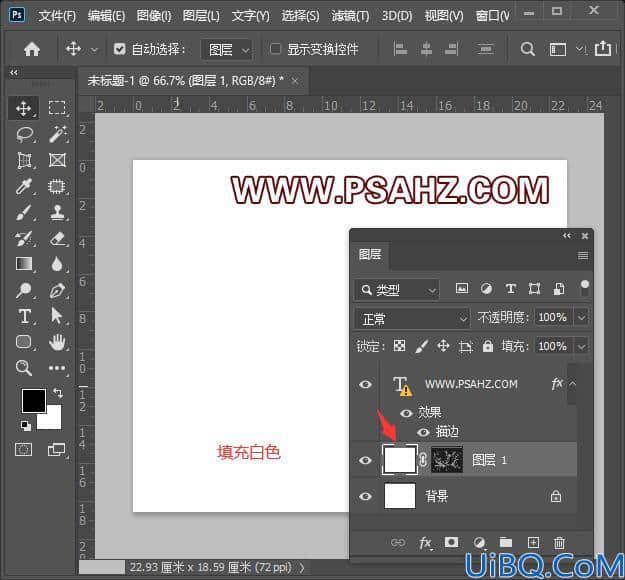Select the Rectangular Marquee tool
625x580 pixels.
(57, 108)
